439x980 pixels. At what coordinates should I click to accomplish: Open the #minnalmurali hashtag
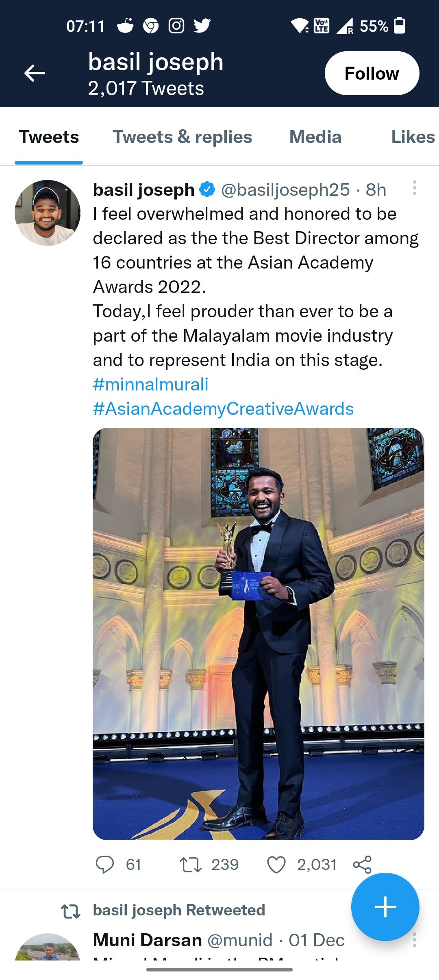coord(150,385)
